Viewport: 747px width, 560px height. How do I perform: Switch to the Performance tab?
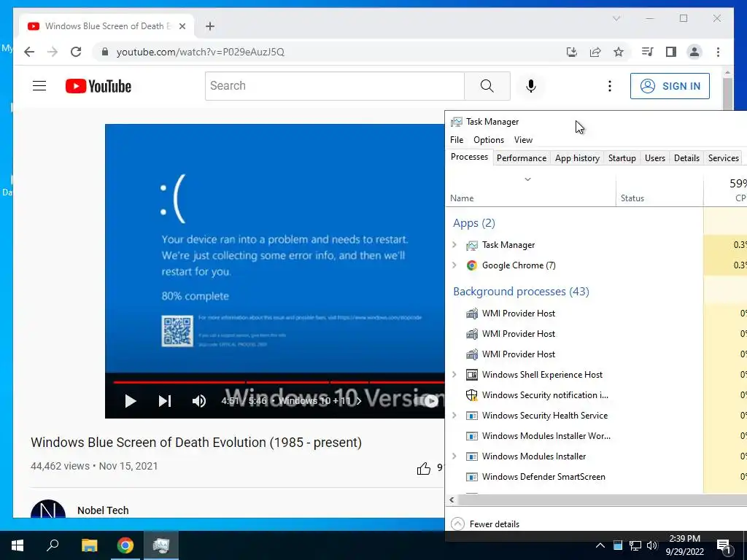pos(521,158)
